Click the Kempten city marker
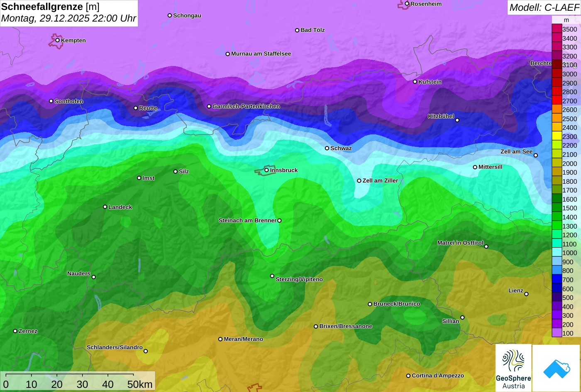This screenshot has width=581, height=392. 57,40
